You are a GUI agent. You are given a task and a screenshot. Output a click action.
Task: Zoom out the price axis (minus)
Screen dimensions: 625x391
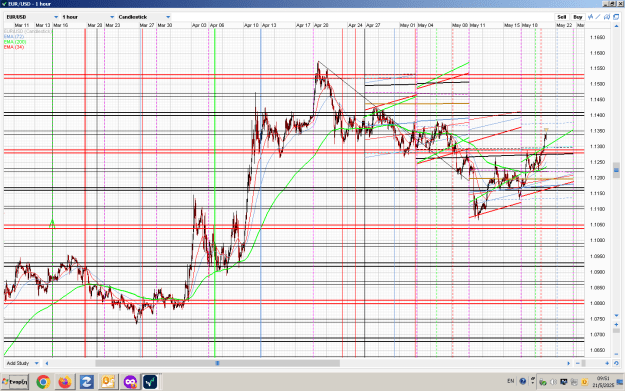point(616,354)
